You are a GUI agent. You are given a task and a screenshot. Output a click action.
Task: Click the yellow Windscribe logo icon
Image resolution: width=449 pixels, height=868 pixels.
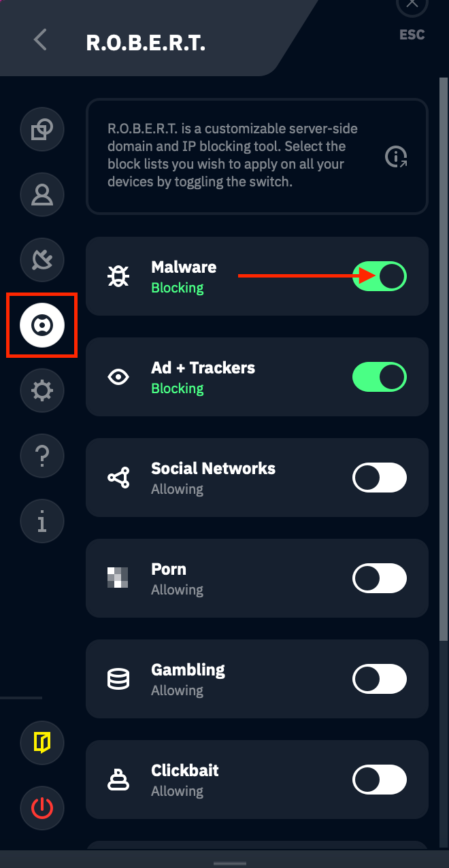[x=41, y=743]
